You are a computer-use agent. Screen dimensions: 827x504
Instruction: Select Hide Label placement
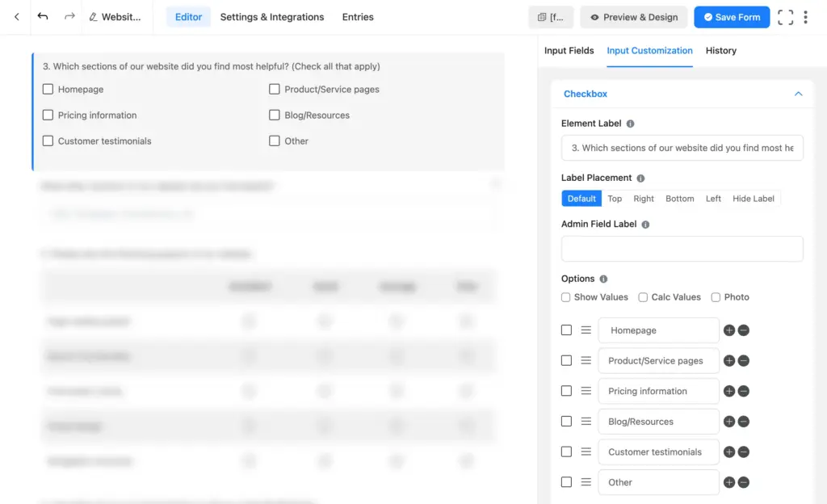[x=754, y=199]
